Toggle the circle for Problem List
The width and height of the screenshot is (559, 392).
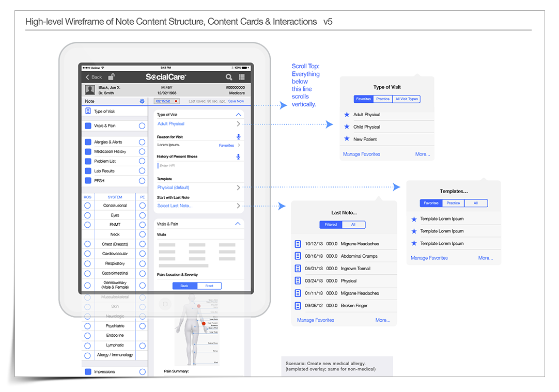point(142,161)
